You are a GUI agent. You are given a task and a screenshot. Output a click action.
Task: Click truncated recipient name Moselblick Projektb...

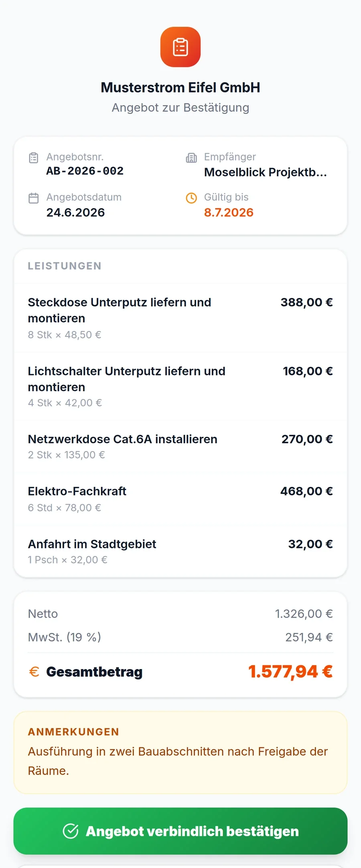[266, 172]
